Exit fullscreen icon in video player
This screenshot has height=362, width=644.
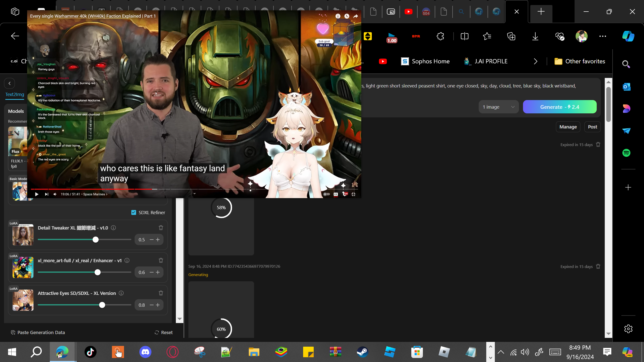coord(353,194)
